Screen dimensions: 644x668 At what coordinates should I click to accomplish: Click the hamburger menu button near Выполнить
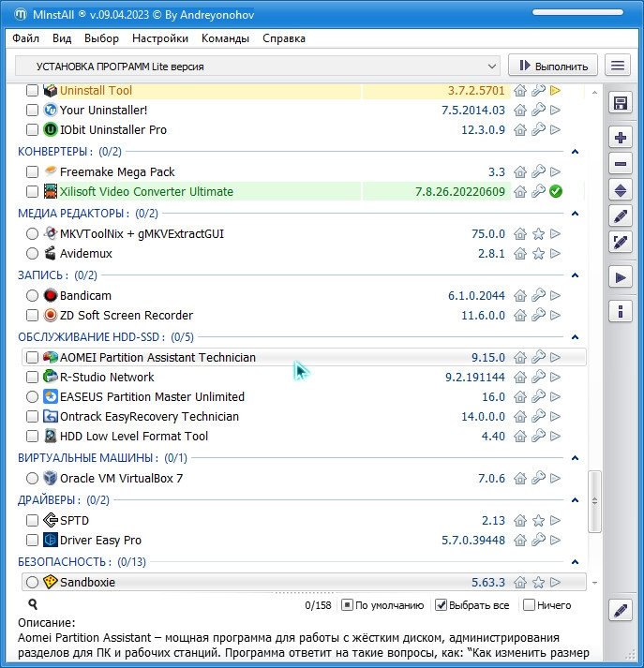point(618,66)
